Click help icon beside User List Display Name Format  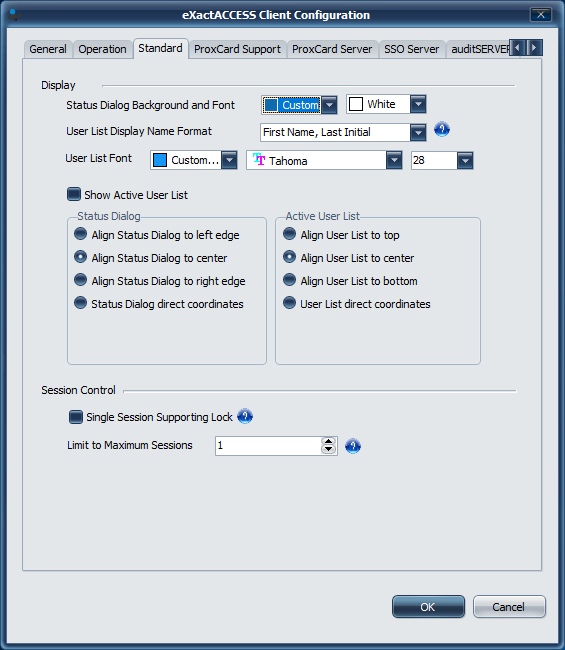click(442, 130)
